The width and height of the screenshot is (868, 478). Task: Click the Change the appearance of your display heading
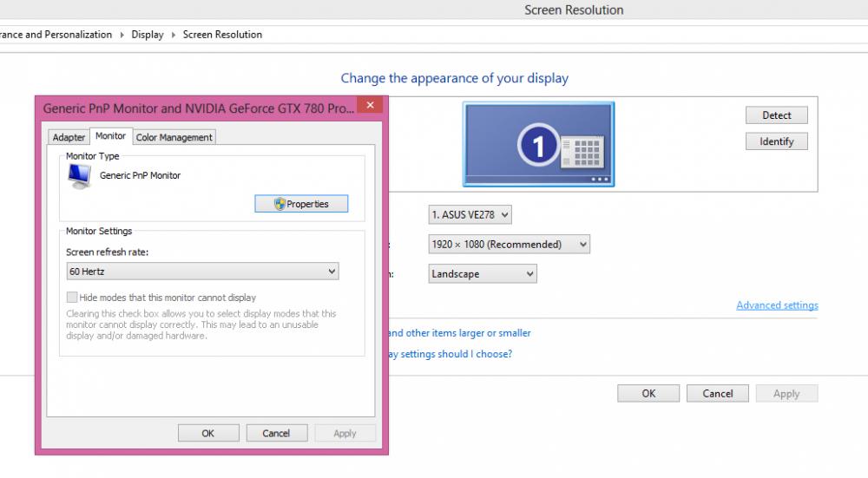pos(455,78)
